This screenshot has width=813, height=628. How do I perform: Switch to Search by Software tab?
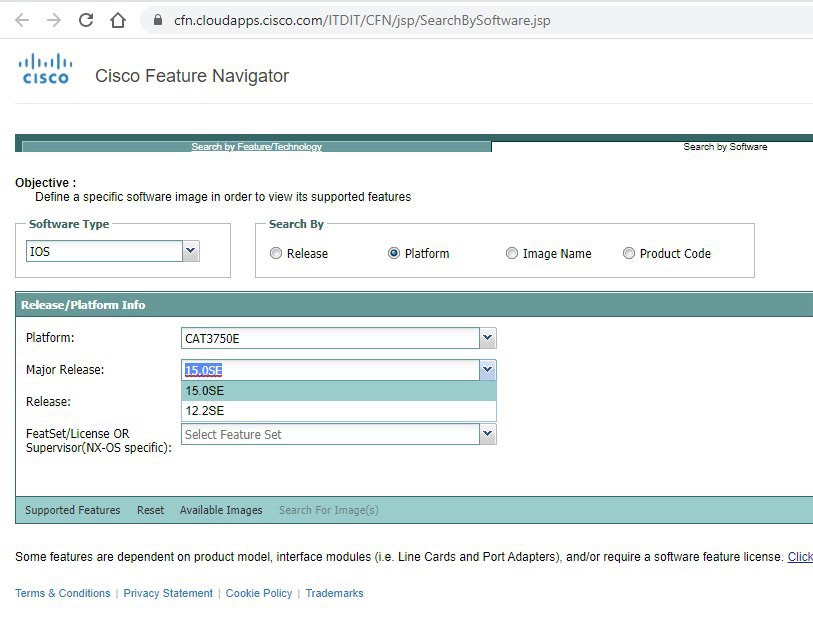point(725,147)
